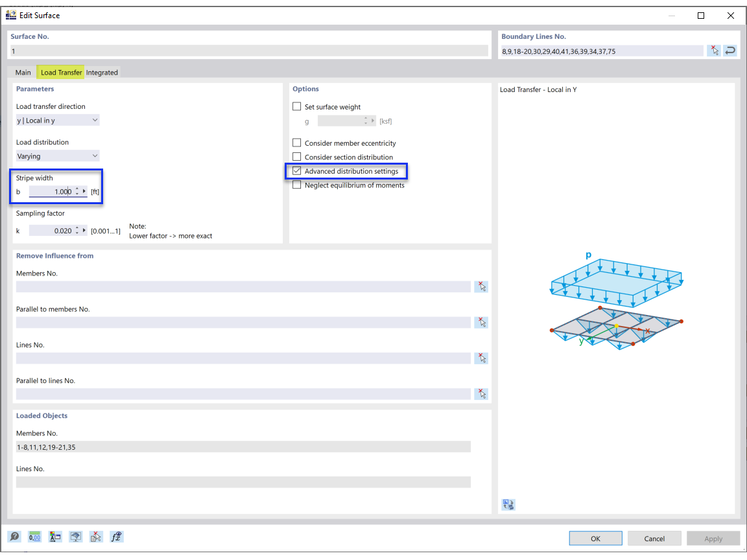The width and height of the screenshot is (747, 560).
Task: Tick Consider section distribution option
Action: (x=297, y=157)
